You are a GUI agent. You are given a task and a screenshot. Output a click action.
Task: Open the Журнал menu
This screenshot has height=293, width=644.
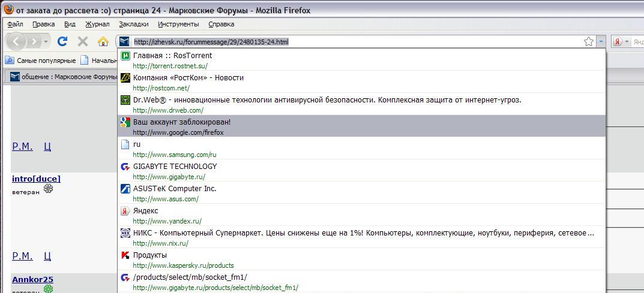click(97, 24)
